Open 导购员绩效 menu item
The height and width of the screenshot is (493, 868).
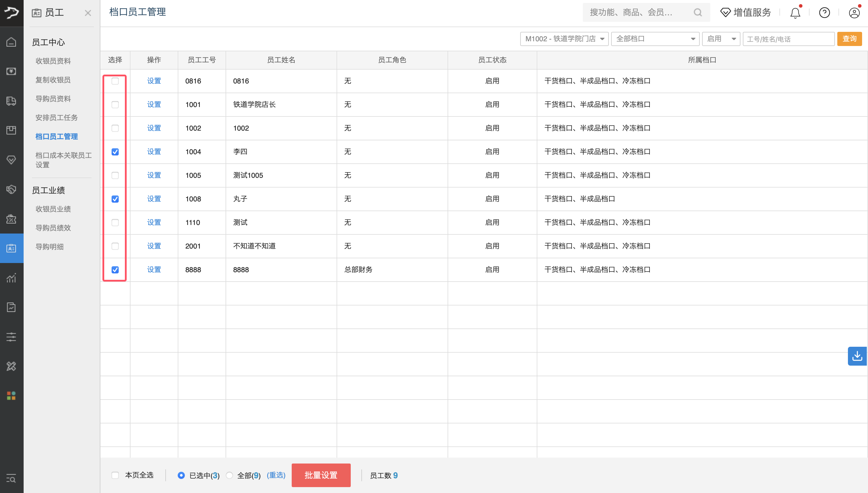pyautogui.click(x=53, y=228)
